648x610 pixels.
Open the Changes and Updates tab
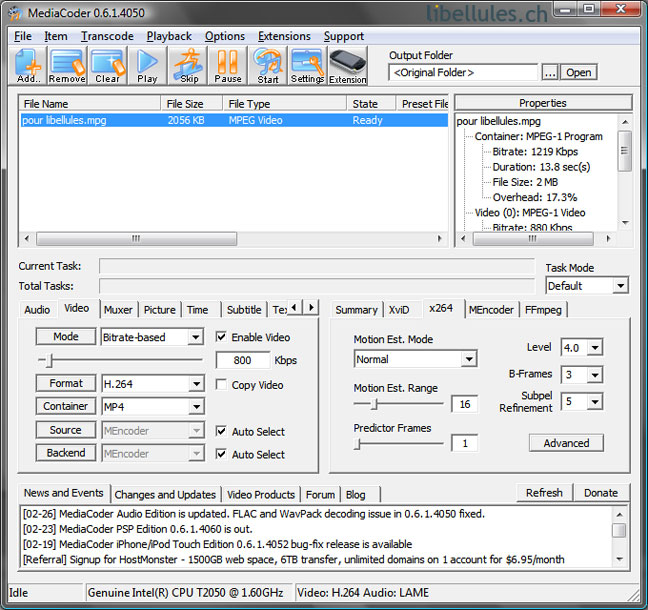click(165, 494)
